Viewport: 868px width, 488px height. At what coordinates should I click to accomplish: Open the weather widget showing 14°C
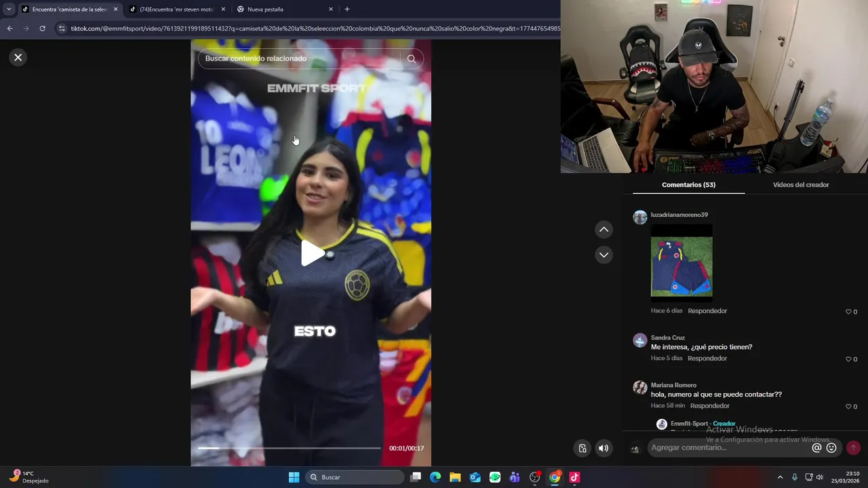[29, 477]
